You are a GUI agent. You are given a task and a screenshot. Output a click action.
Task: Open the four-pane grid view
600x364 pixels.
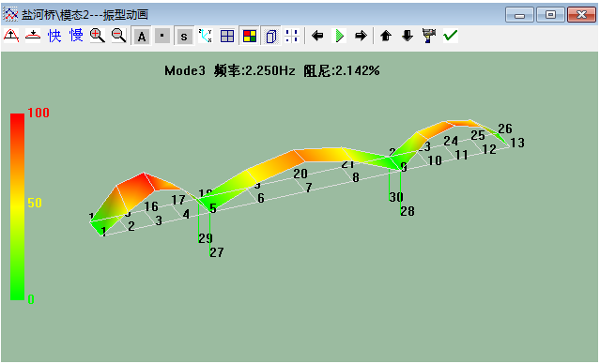pos(227,36)
